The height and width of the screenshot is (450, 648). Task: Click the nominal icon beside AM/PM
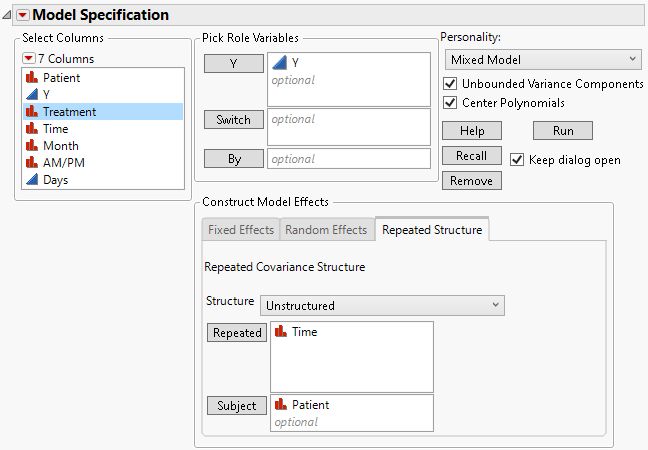(x=31, y=162)
